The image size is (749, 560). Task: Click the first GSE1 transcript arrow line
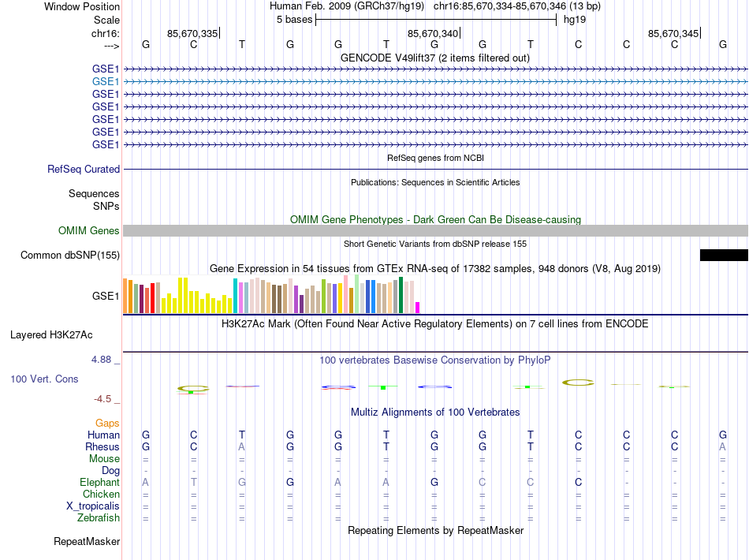click(435, 69)
